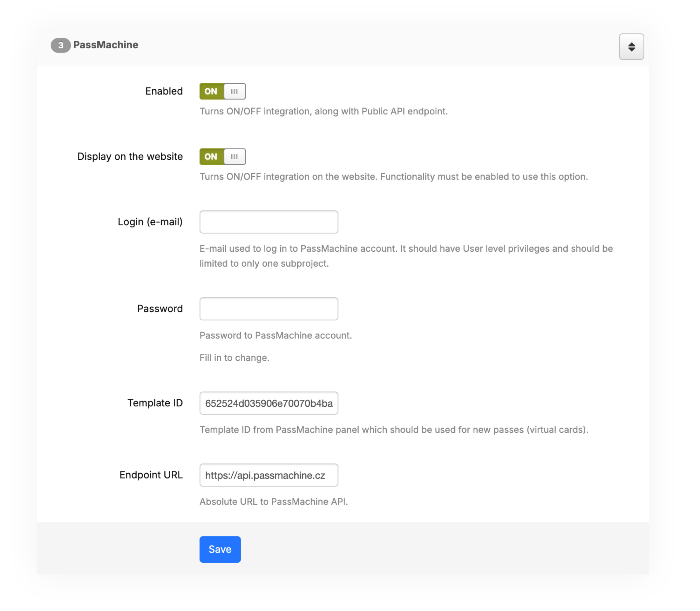Click the grip handle of the Display on website switch
The width and height of the screenshot is (700, 611).
pos(234,157)
